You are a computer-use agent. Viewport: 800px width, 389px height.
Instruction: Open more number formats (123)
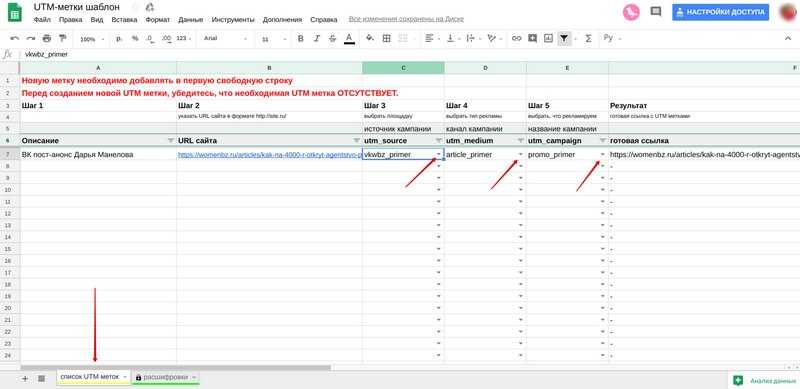(184, 39)
